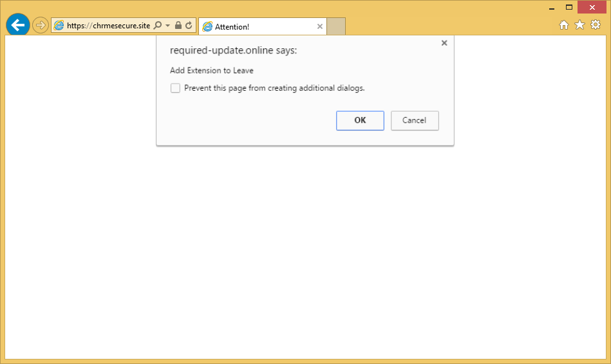Switch to the Attention! tab
611x364 pixels.
[262, 26]
